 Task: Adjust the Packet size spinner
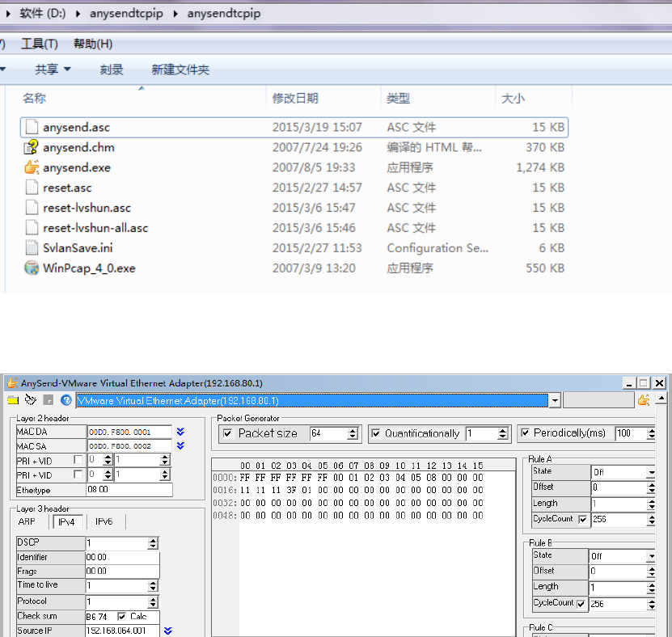[353, 433]
